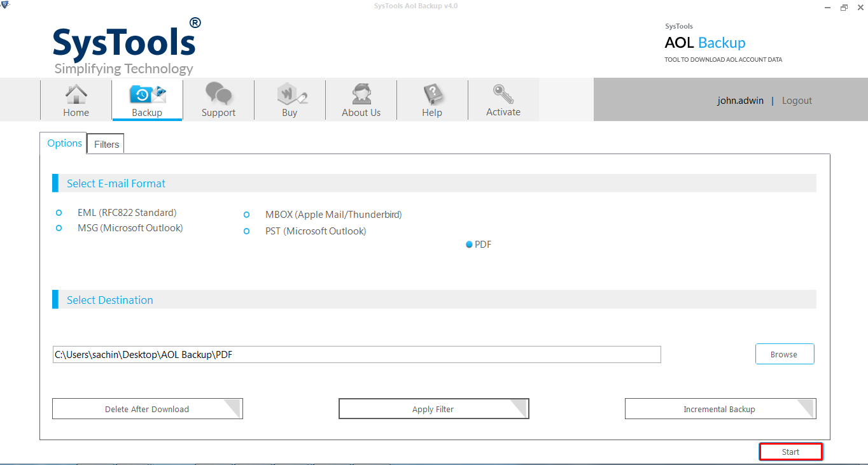Start the backup process
868x465 pixels.
point(791,452)
